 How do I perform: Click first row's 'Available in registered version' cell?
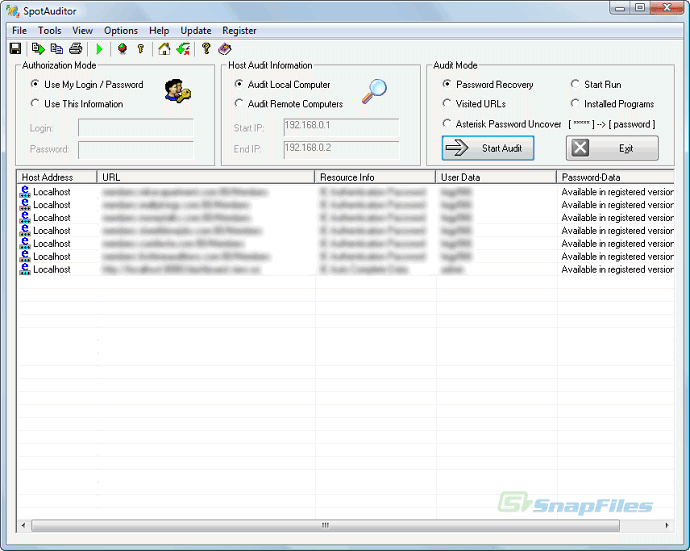(x=617, y=192)
